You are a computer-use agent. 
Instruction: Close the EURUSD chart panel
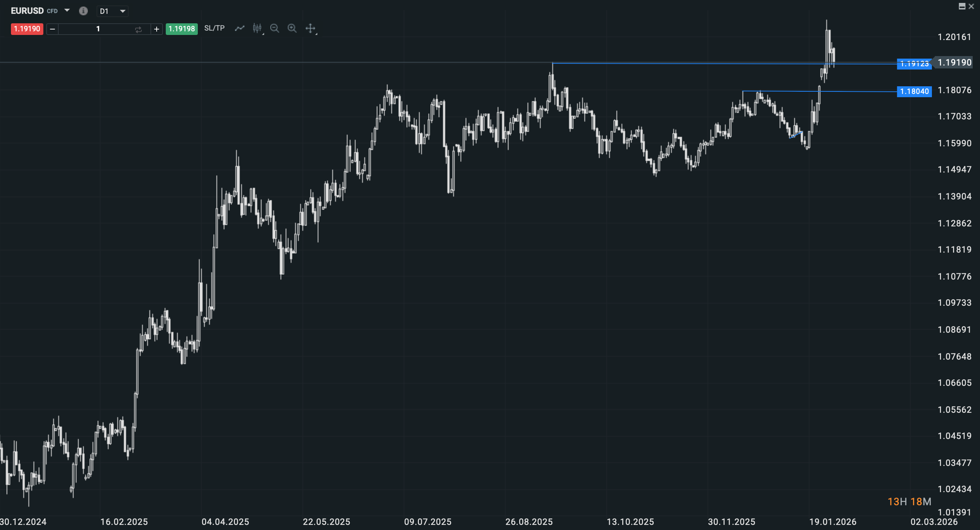pyautogui.click(x=971, y=6)
